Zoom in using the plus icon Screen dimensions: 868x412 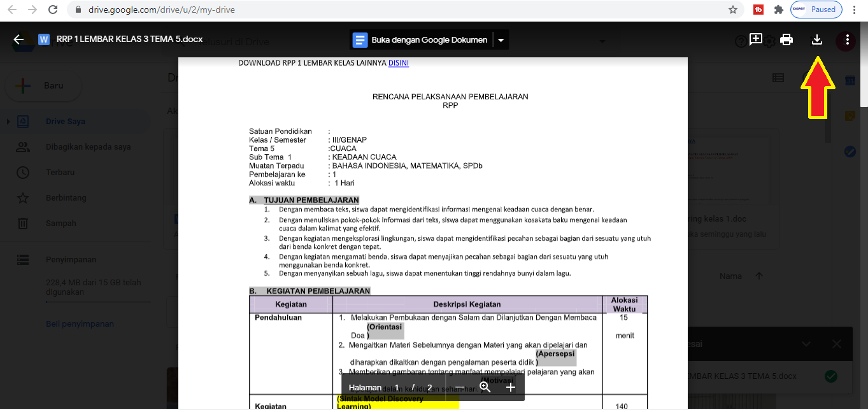(509, 387)
